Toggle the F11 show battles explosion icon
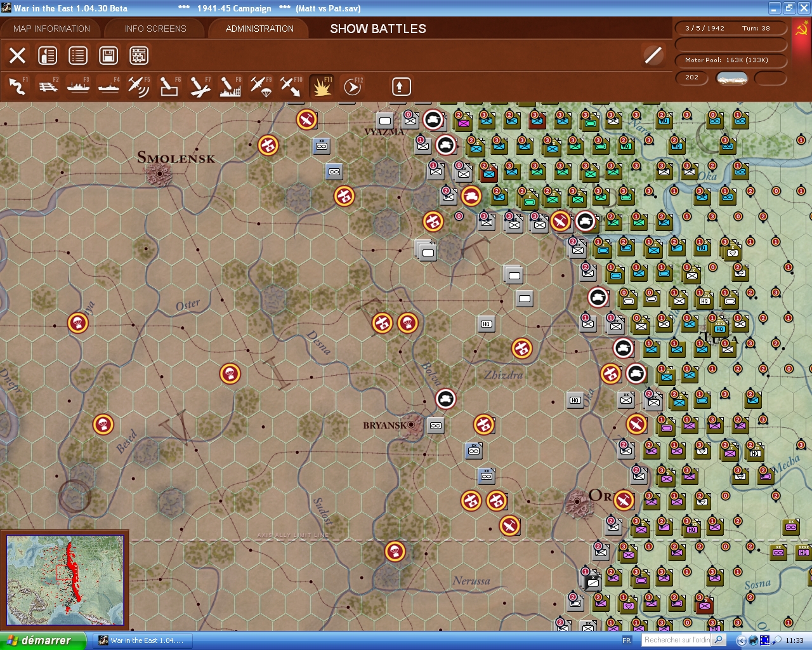Viewport: 812px width, 650px height. pyautogui.click(x=322, y=86)
